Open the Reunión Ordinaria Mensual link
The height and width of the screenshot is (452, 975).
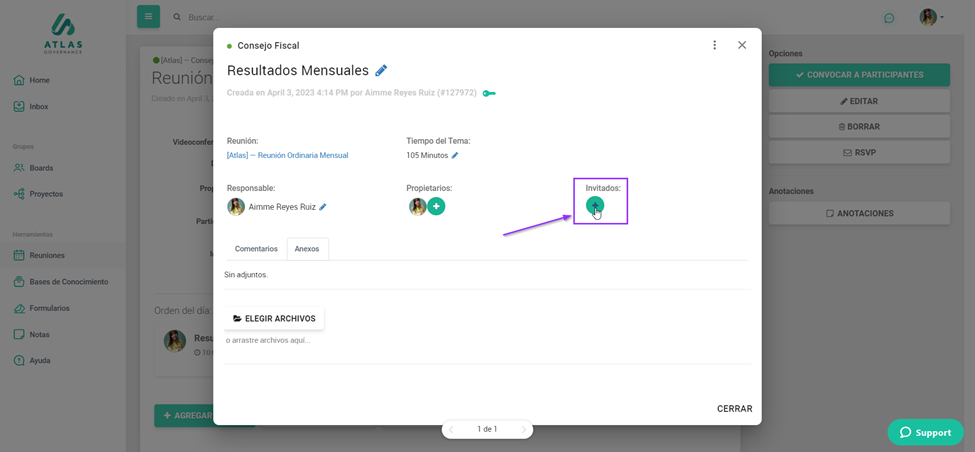288,156
